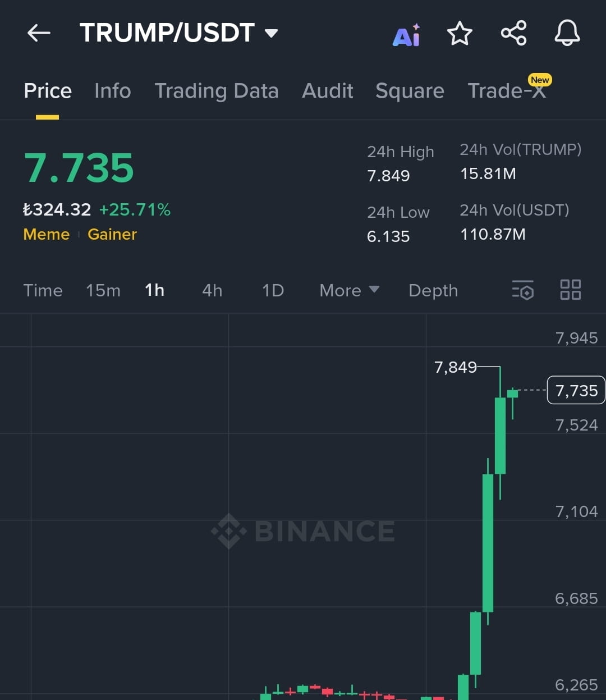Viewport: 606px width, 700px height.
Task: Open the Meme category tag
Action: (x=47, y=234)
